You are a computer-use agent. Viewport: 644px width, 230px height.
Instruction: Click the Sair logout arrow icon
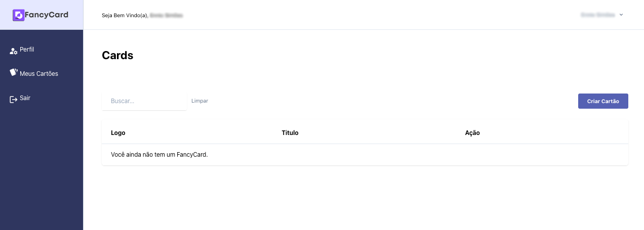coord(14,99)
